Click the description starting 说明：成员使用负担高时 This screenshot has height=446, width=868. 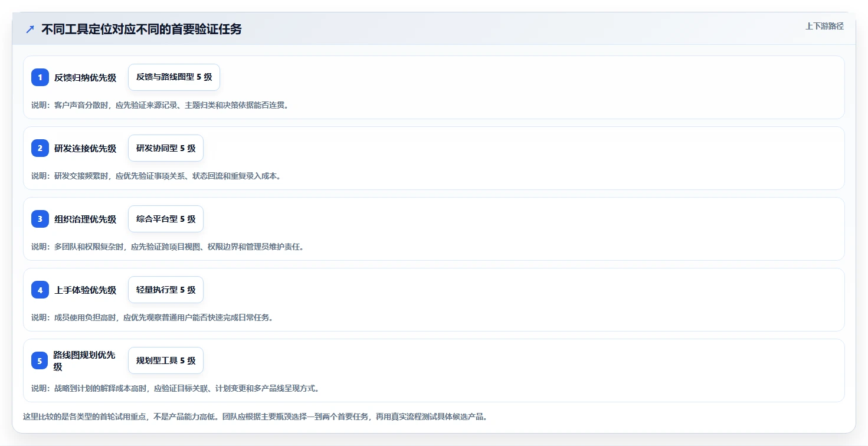pos(152,317)
